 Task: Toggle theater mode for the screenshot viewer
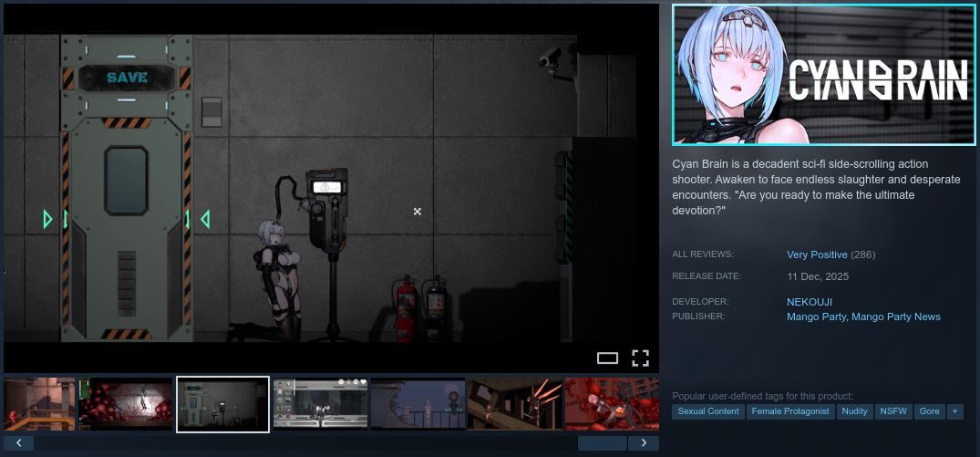pos(607,358)
